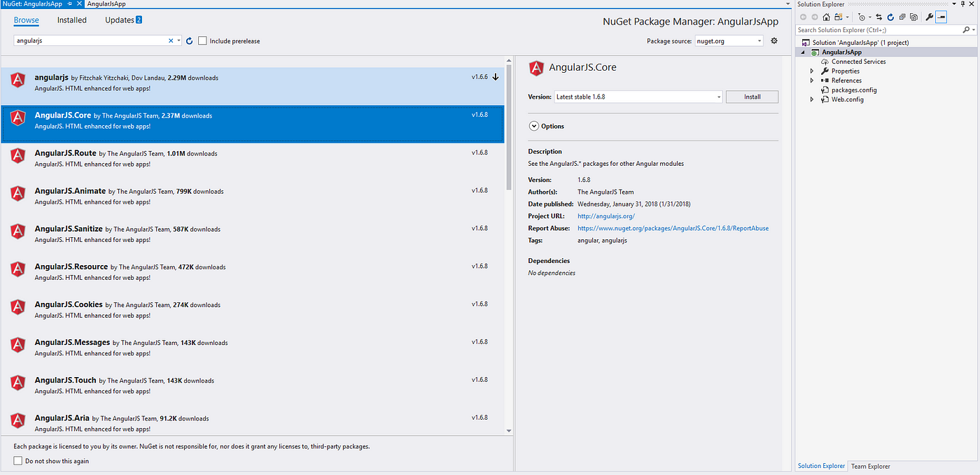Image resolution: width=980 pixels, height=475 pixels.
Task: Click the AngularJS.Route package icon
Action: (18, 156)
